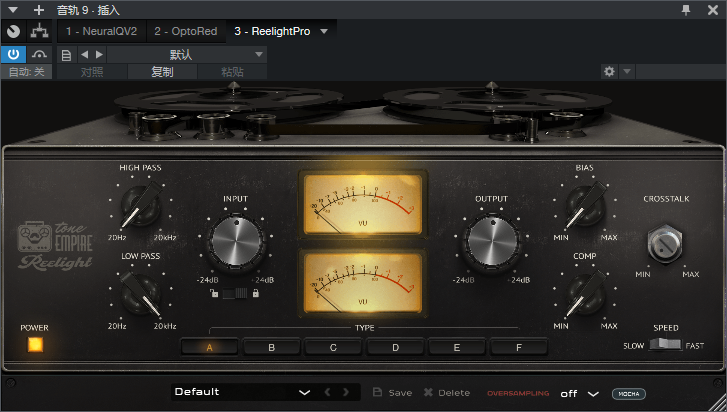This screenshot has height=412, width=727.
Task: Click the COMP knob
Action: (x=585, y=293)
